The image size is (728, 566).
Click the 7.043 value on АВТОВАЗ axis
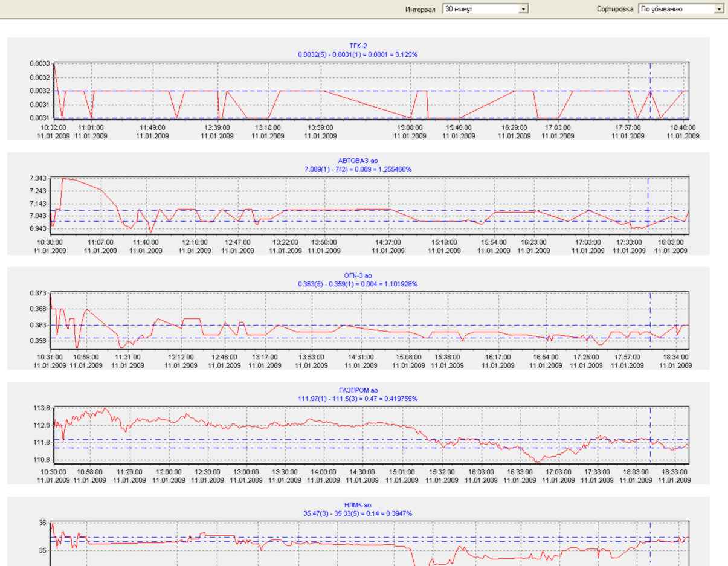click(38, 216)
